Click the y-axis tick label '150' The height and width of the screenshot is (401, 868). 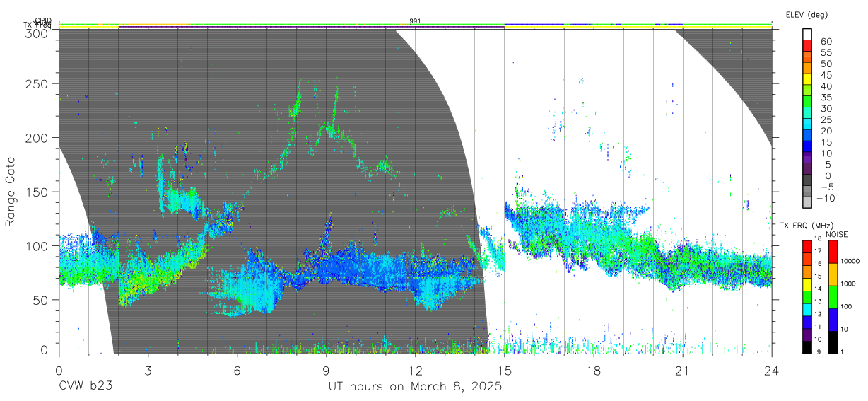(x=36, y=192)
